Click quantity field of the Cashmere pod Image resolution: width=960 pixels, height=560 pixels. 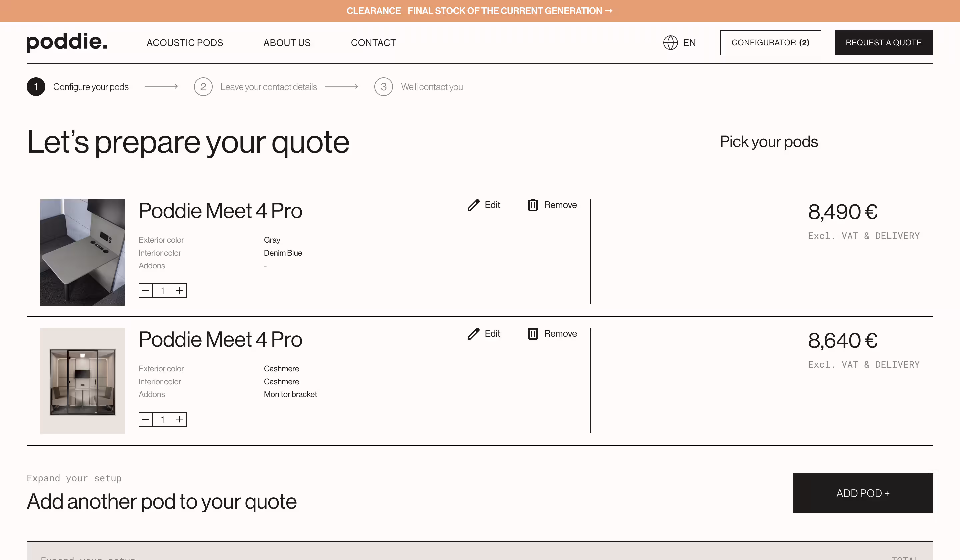163,419
